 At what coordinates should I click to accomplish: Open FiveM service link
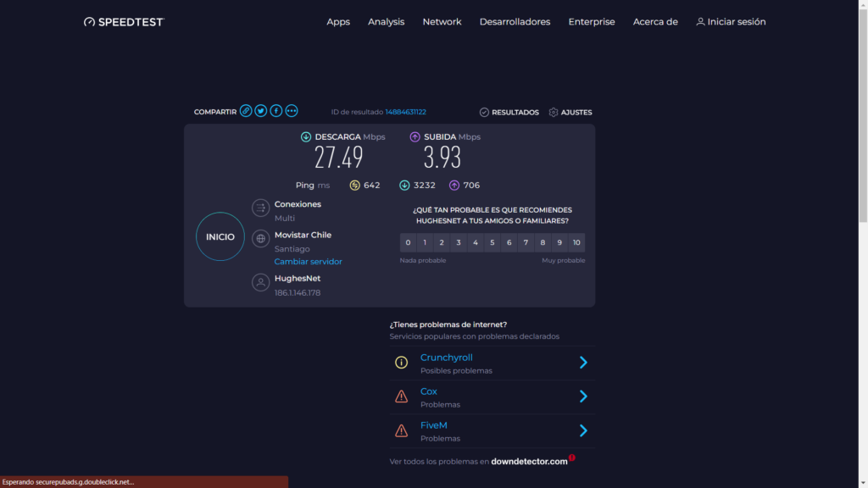[x=433, y=425]
